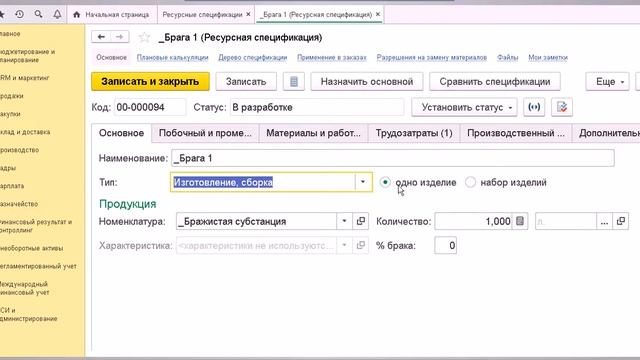Viewport: 640px width, 360px height.
Task: Expand the Номенклатура dropdown arrow
Action: tap(344, 221)
